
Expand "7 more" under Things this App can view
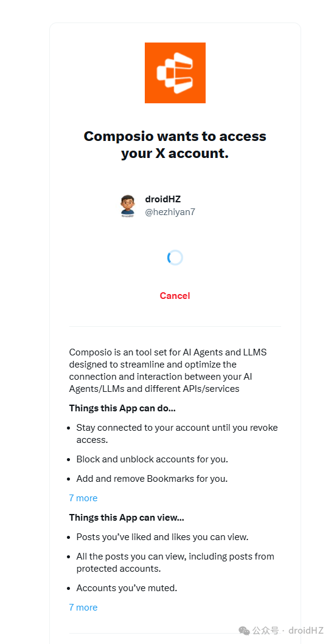click(x=83, y=608)
